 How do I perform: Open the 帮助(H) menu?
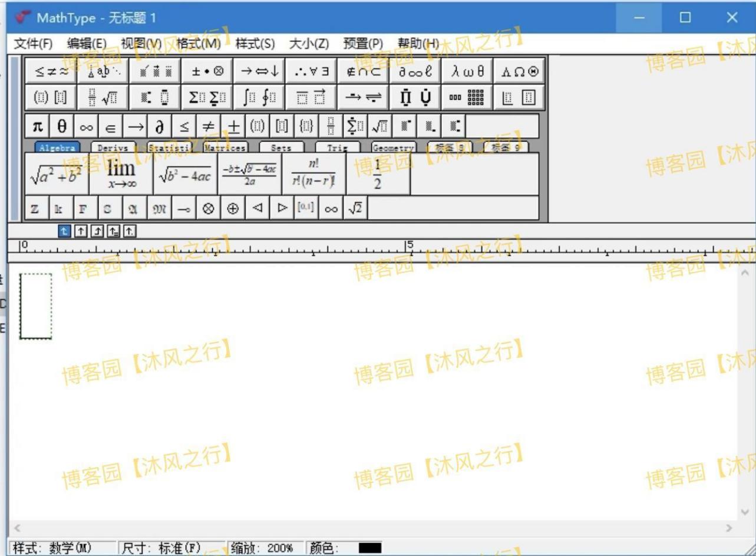click(418, 44)
